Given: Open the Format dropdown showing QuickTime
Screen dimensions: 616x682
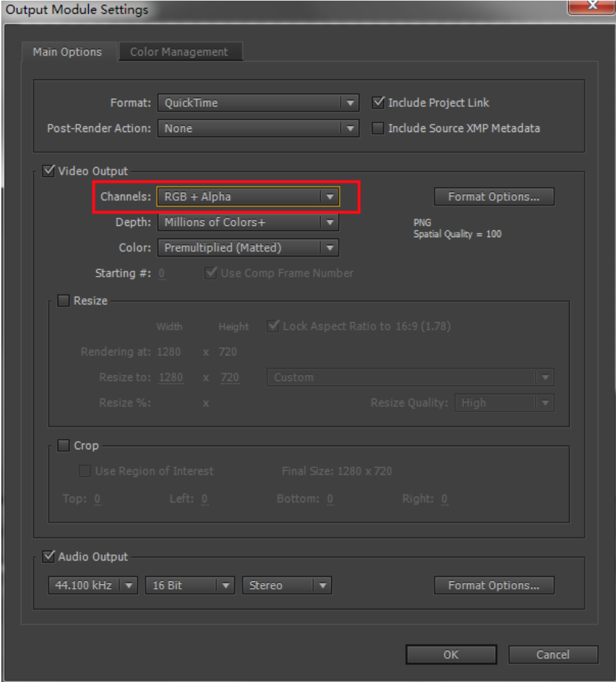Looking at the screenshot, I should (257, 103).
